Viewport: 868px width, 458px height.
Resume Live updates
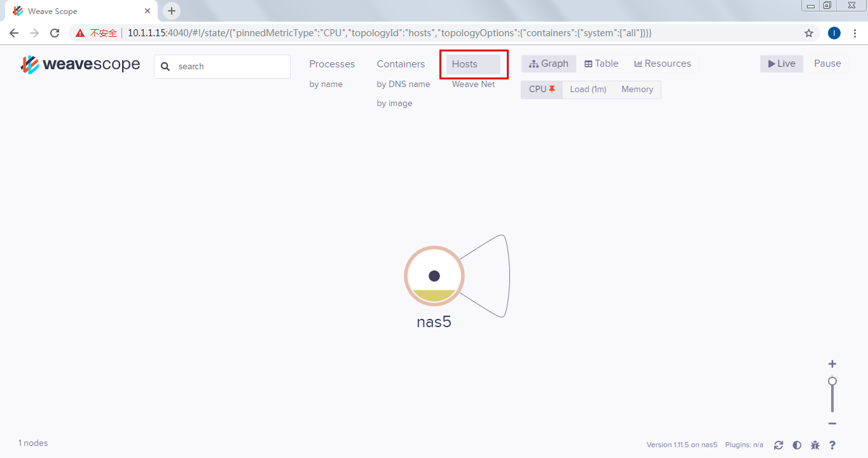782,64
